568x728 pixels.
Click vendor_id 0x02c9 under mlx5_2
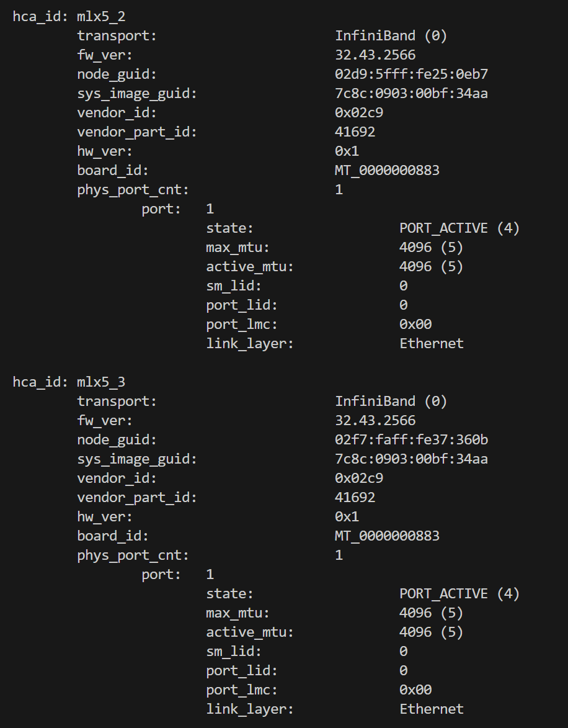[358, 112]
